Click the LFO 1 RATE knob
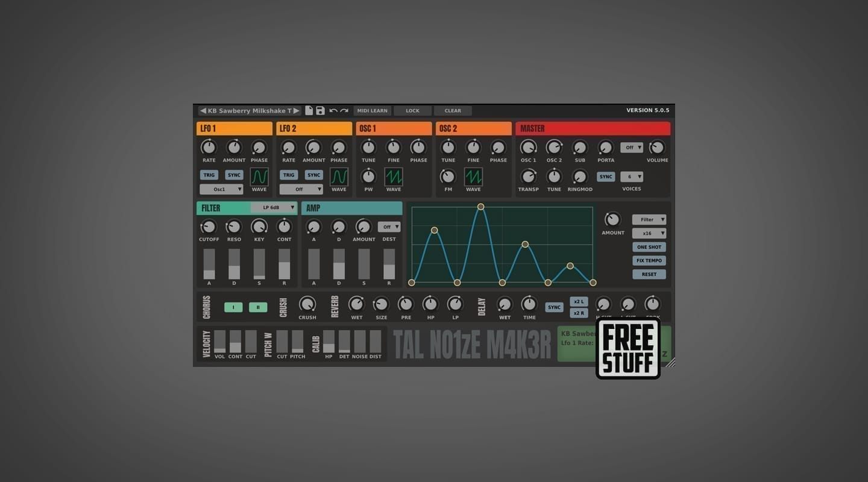 [x=209, y=147]
